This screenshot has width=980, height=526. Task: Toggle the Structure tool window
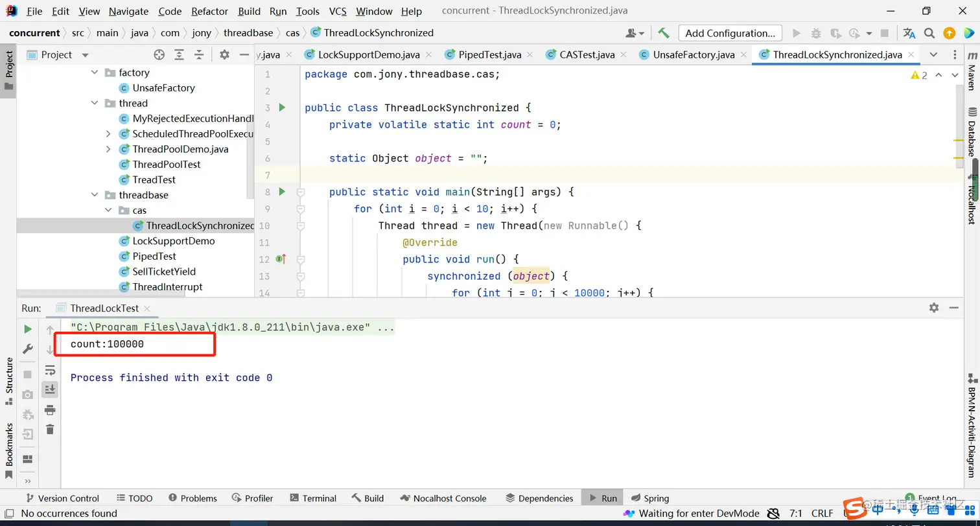8,381
